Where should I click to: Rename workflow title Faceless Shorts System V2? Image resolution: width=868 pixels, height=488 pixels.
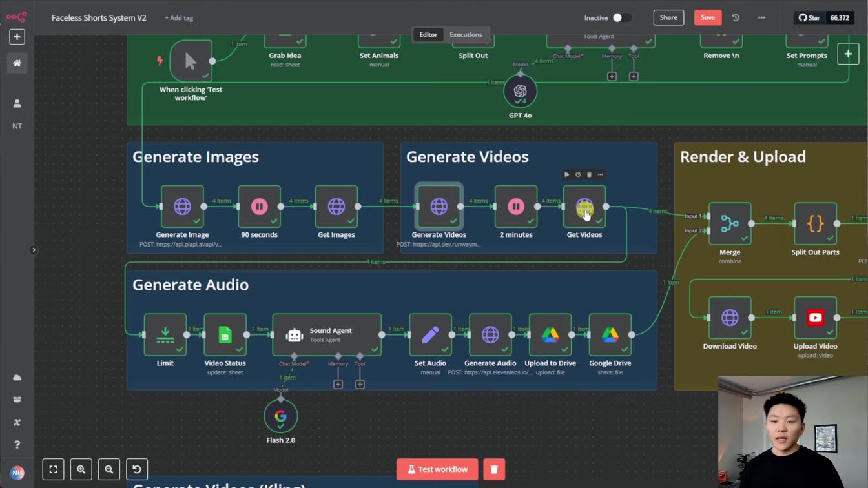coord(99,18)
